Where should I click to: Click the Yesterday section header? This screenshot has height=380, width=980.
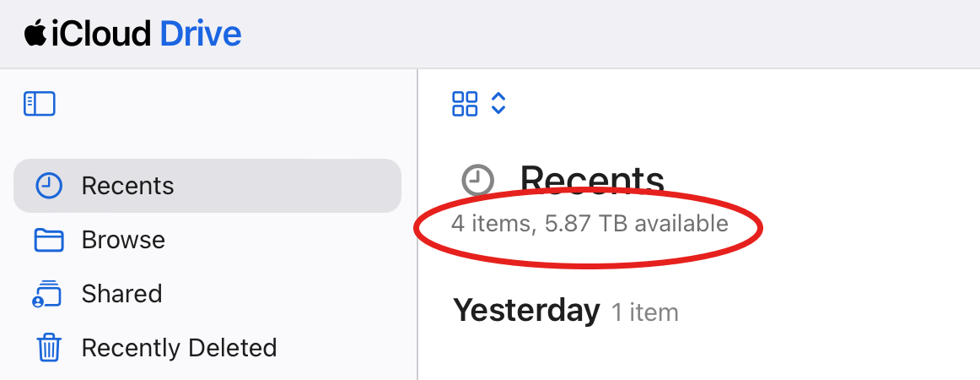(526, 311)
